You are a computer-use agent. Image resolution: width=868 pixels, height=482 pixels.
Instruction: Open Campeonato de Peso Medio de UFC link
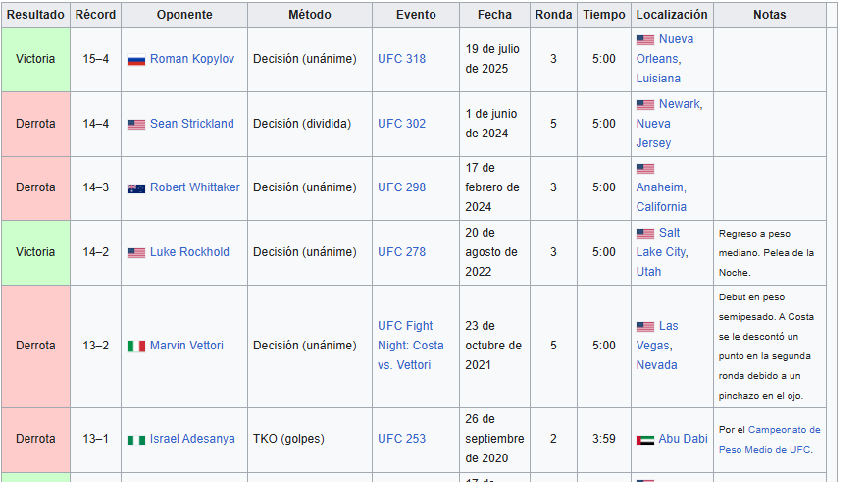tap(770, 440)
